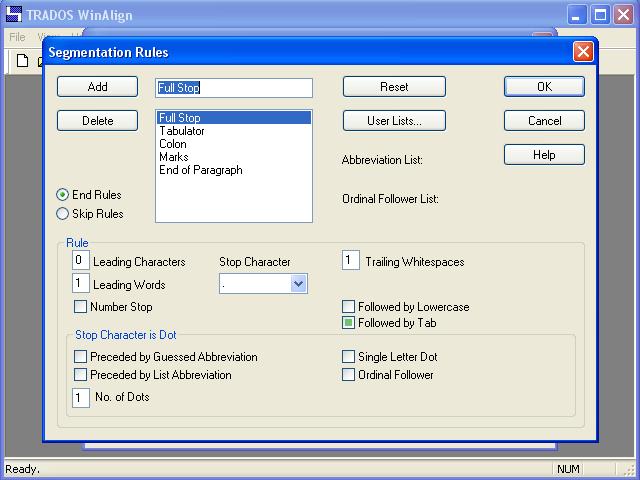Select the Skip Rules radio button
Image resolution: width=640 pixels, height=480 pixels.
click(x=63, y=214)
